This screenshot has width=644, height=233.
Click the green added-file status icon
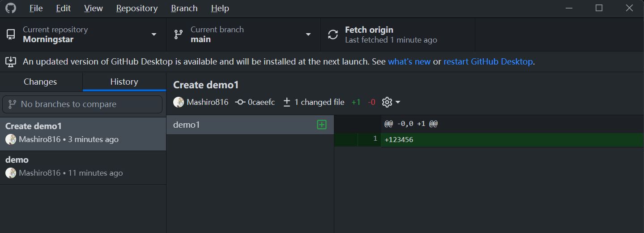pos(321,125)
